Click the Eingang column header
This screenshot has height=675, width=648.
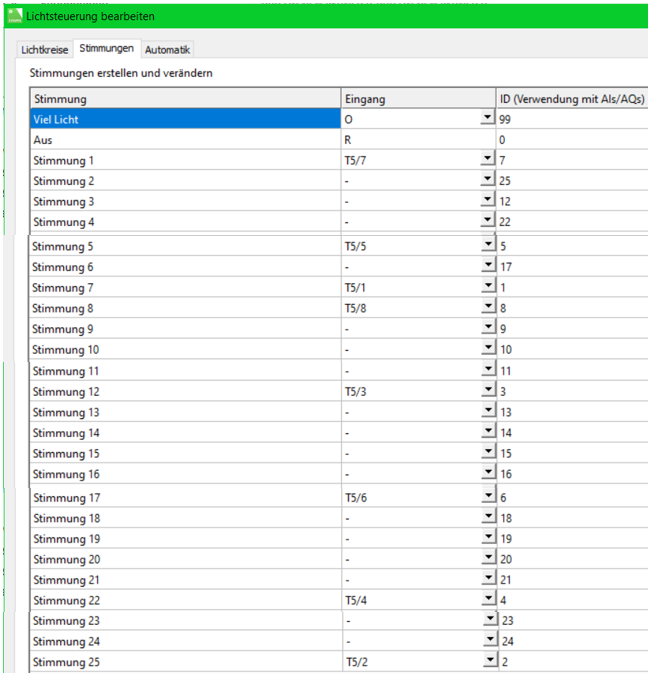coord(419,99)
